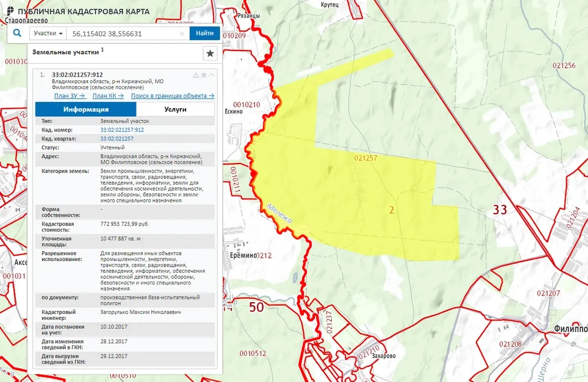Collapse the parcel result card chevron
The image size is (588, 382).
click(211, 75)
